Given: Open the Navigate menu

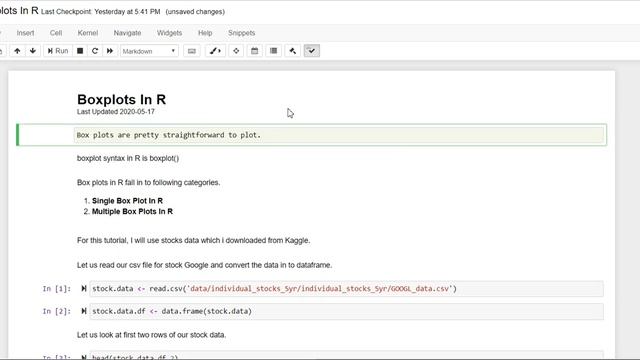Looking at the screenshot, I should click(127, 33).
